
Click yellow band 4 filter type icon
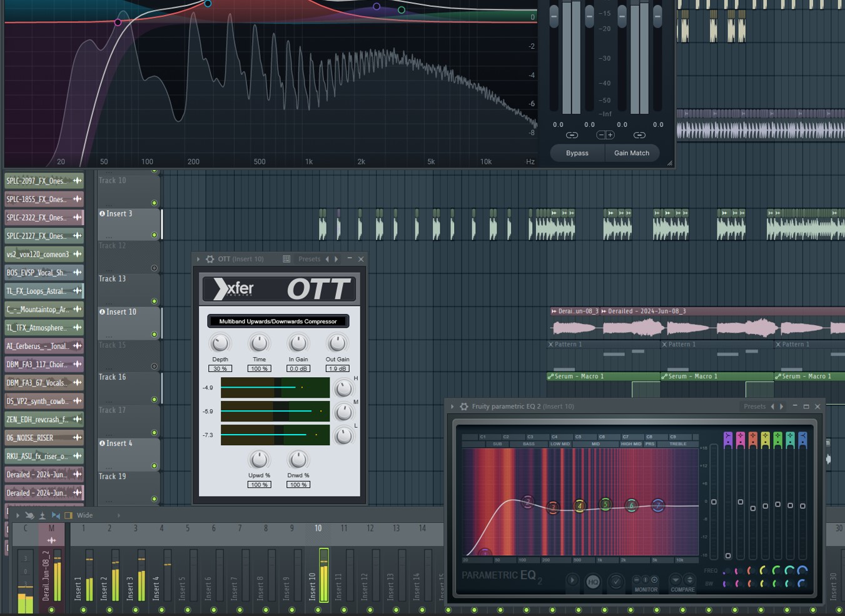coord(766,439)
